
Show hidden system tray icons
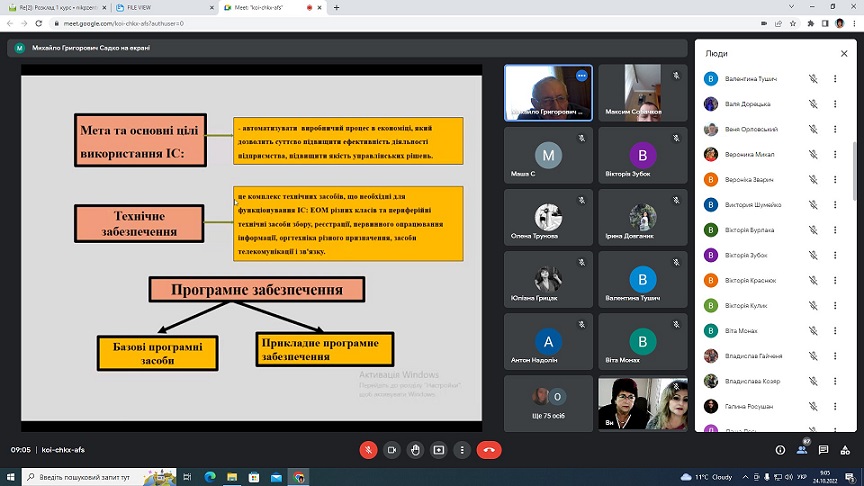(745, 477)
